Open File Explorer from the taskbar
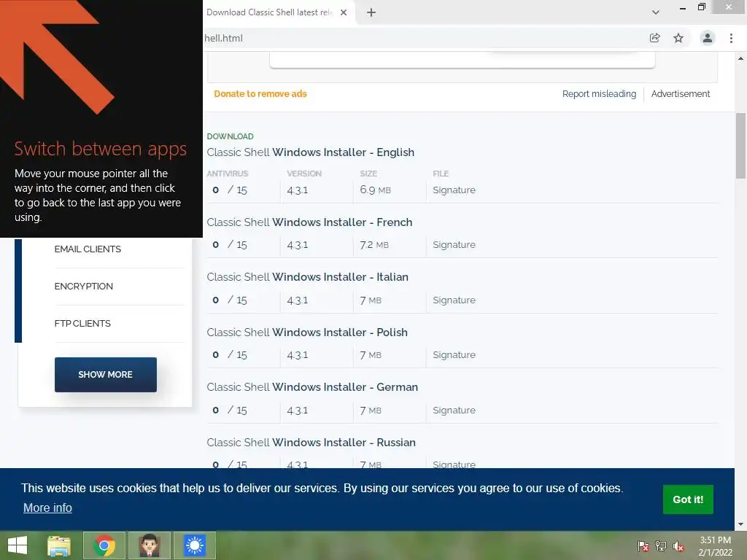 59,545
